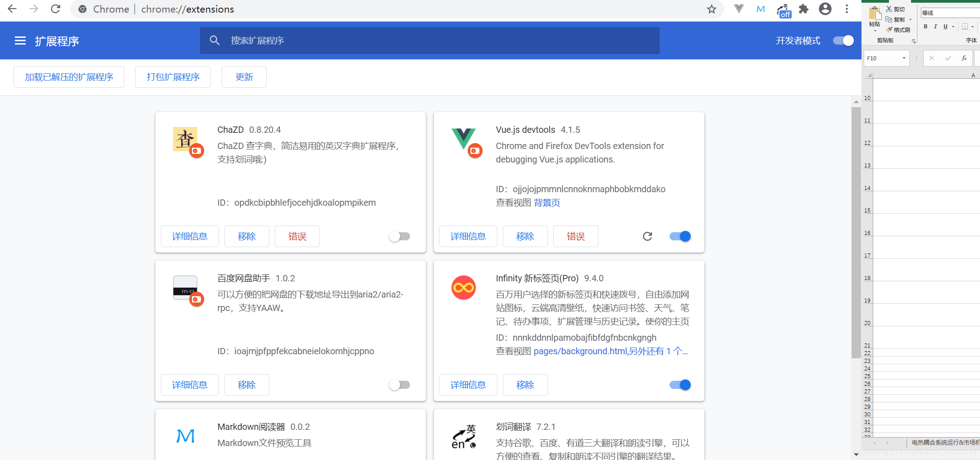Click the Excel Paste clipboard icon
Image resolution: width=980 pixels, height=460 pixels.
click(x=875, y=14)
